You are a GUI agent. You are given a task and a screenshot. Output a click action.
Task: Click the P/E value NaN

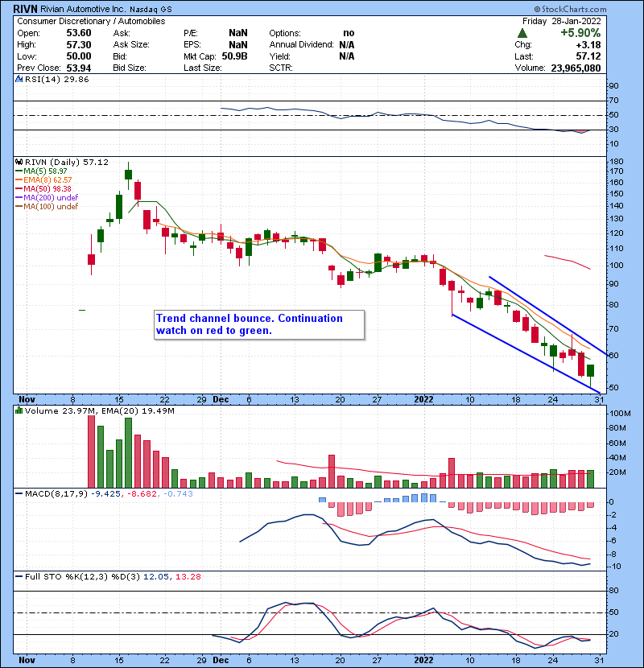pyautogui.click(x=237, y=33)
